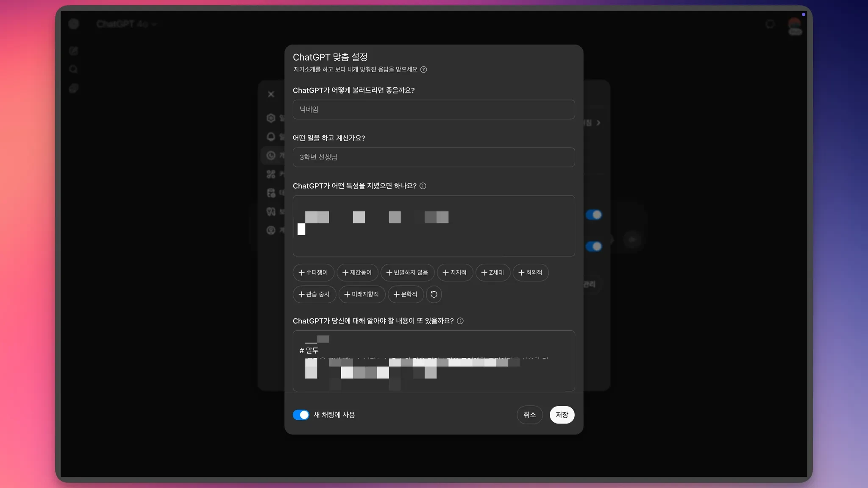Image resolution: width=868 pixels, height=488 pixels.
Task: Click the library icon in sidebar
Action: coord(74,88)
